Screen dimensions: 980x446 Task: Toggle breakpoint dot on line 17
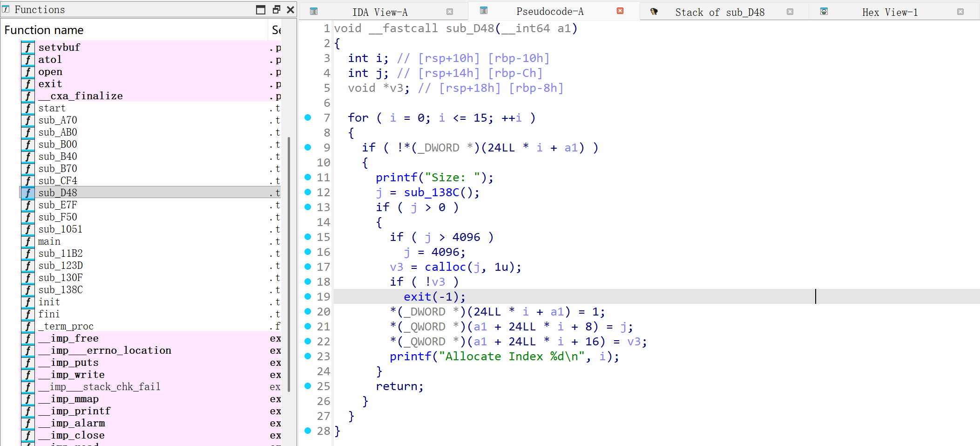308,267
